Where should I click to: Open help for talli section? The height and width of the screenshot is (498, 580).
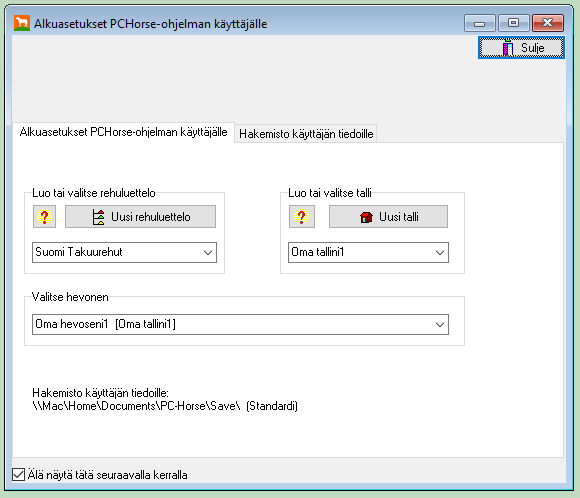301,216
